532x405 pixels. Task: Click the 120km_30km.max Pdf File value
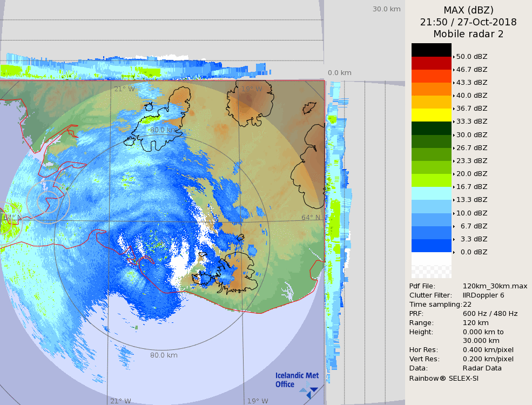coord(495,286)
